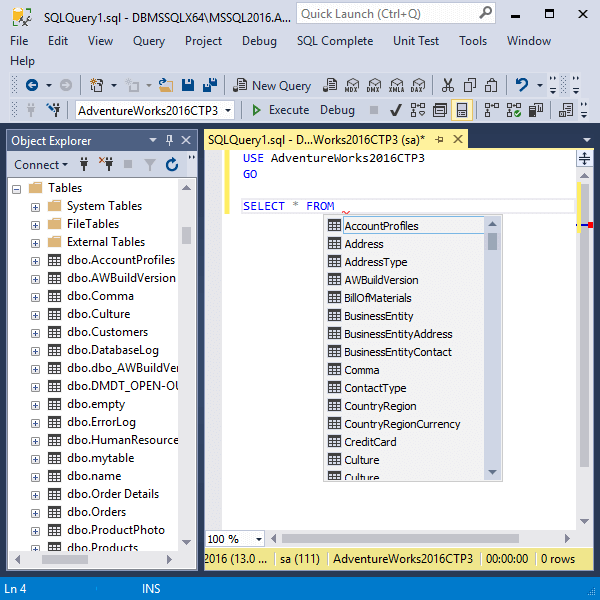Toggle the highlighted IntelliSense Enabled button

[462, 110]
